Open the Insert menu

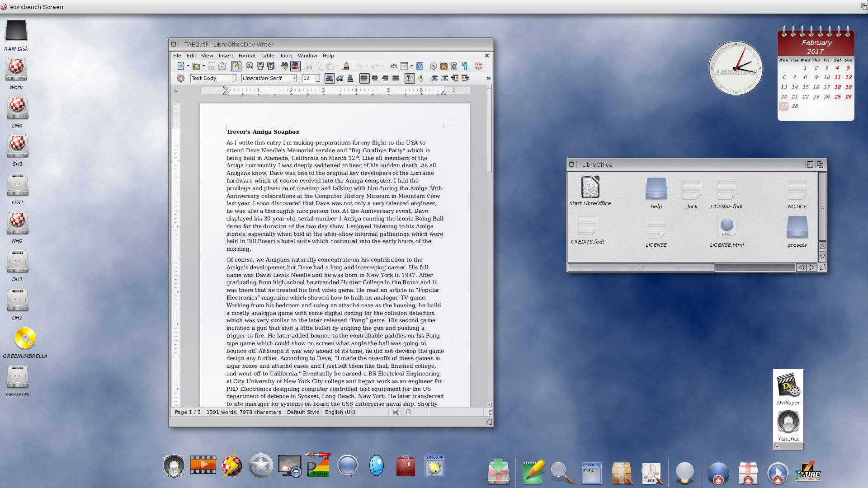click(226, 56)
